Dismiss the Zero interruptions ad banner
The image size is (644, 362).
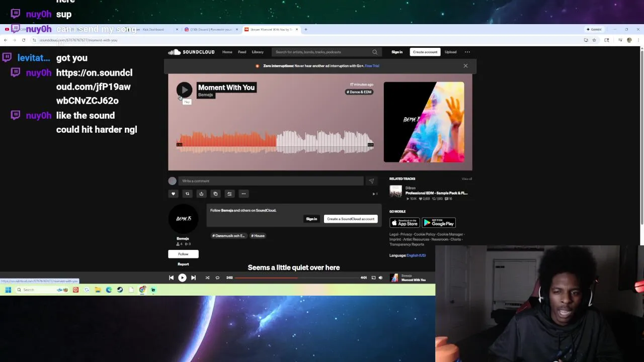point(465,66)
